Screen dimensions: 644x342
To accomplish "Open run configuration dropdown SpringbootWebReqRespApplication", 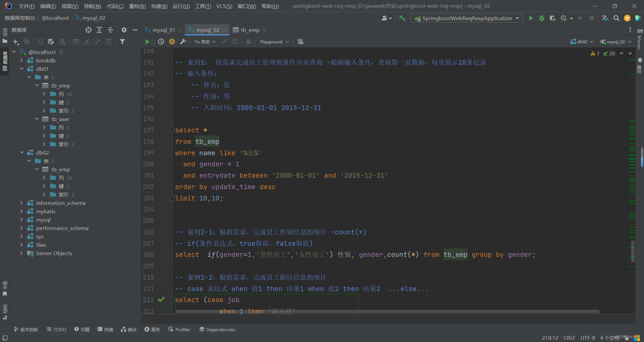I will coord(467,18).
